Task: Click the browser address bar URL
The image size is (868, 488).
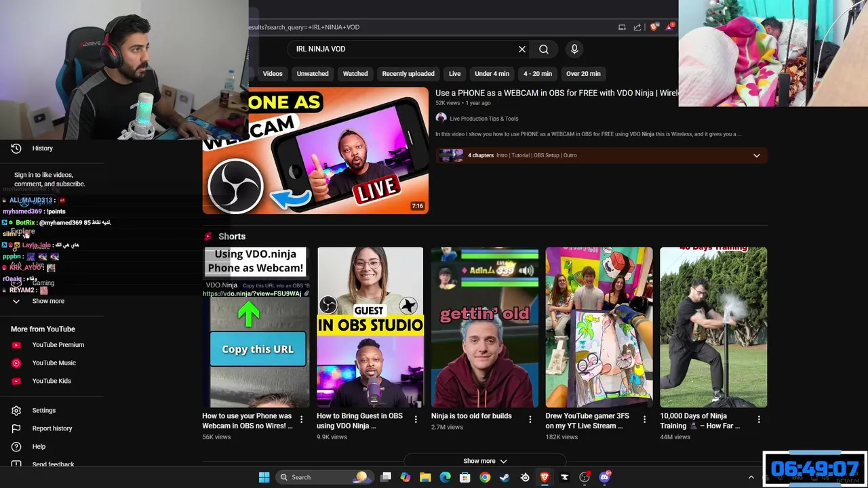Action: click(x=304, y=27)
